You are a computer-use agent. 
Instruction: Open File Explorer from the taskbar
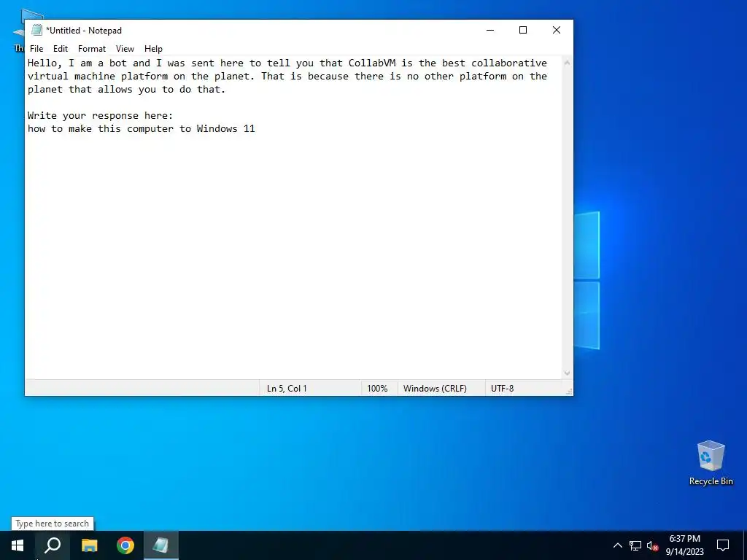[x=89, y=545]
